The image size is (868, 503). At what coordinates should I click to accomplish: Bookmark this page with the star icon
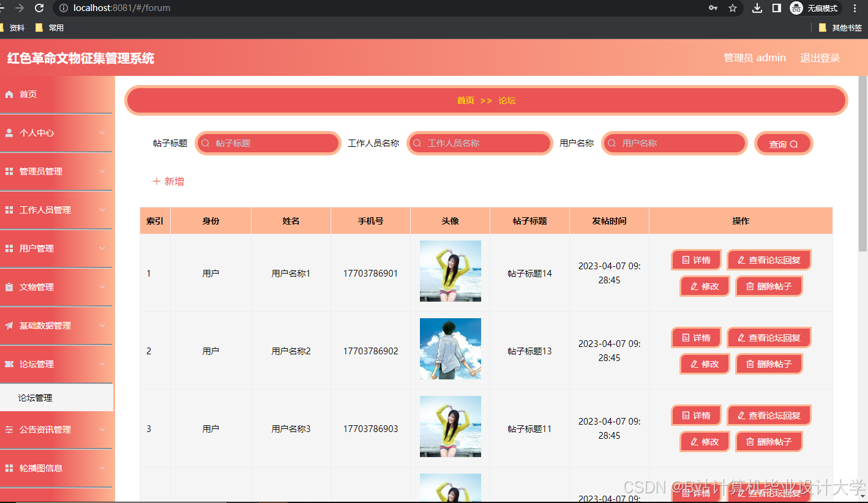pyautogui.click(x=733, y=8)
